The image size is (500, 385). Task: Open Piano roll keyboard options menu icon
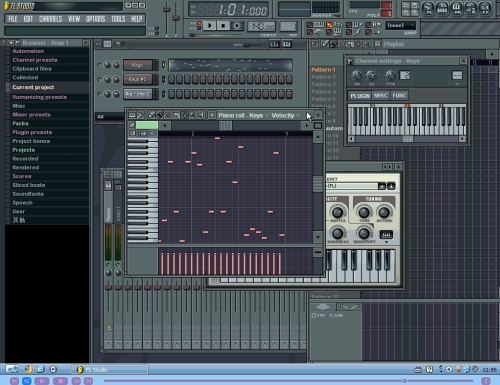point(132,115)
